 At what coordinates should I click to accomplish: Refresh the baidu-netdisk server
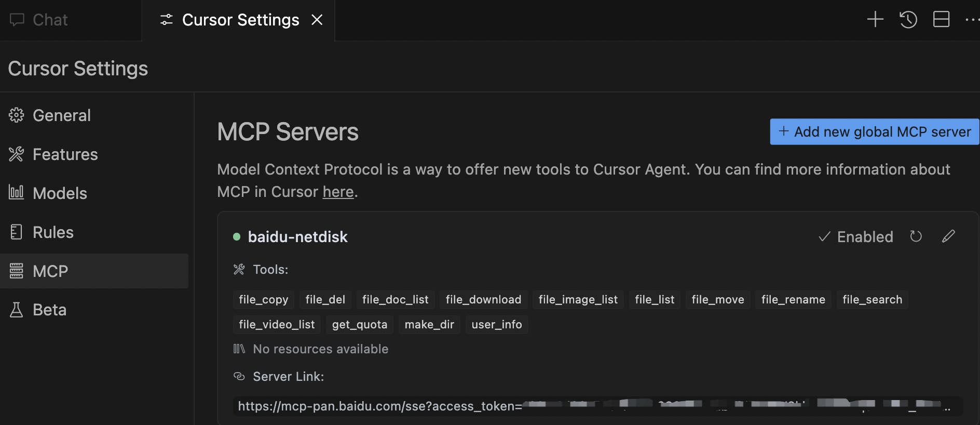tap(916, 236)
